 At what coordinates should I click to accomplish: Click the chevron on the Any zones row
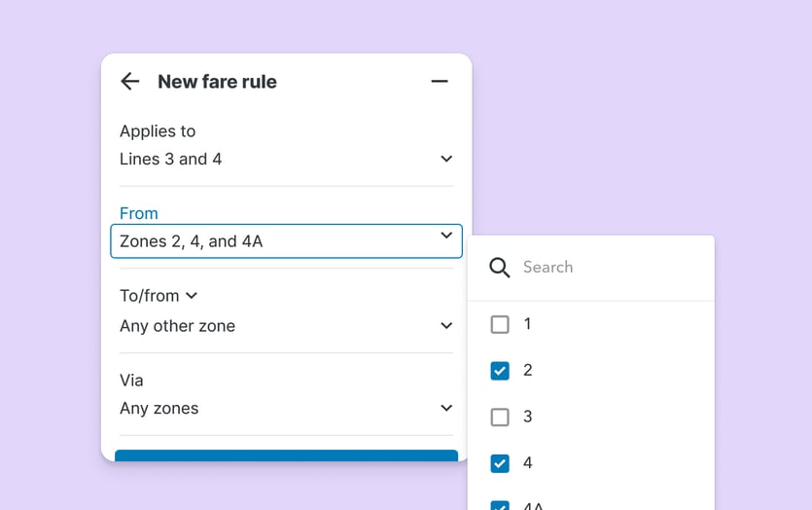446,408
